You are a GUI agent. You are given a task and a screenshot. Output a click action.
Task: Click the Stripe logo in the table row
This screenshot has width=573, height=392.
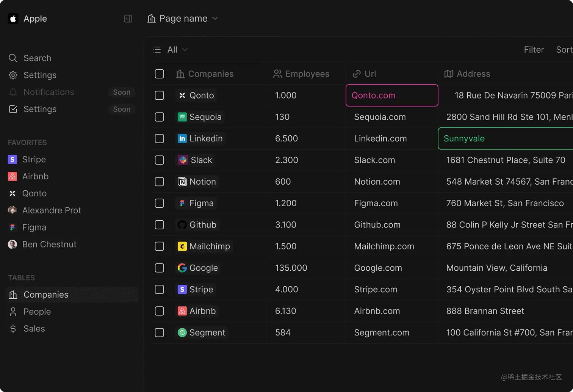click(182, 290)
